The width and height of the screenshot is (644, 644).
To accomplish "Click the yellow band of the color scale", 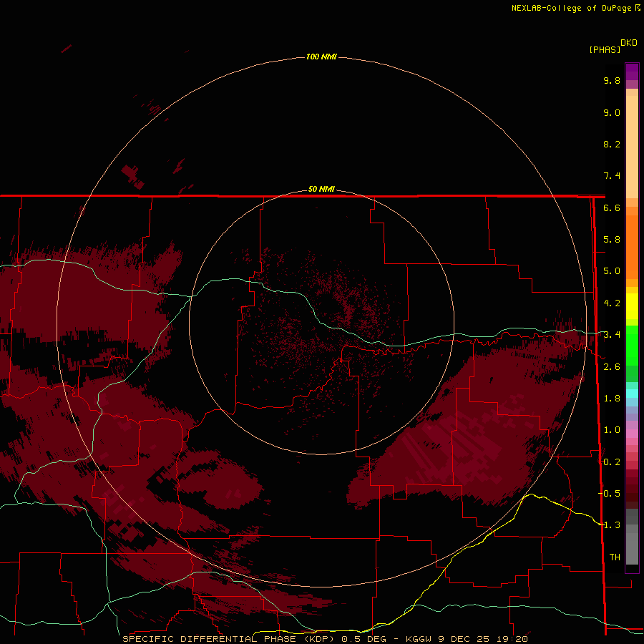I will point(632,306).
